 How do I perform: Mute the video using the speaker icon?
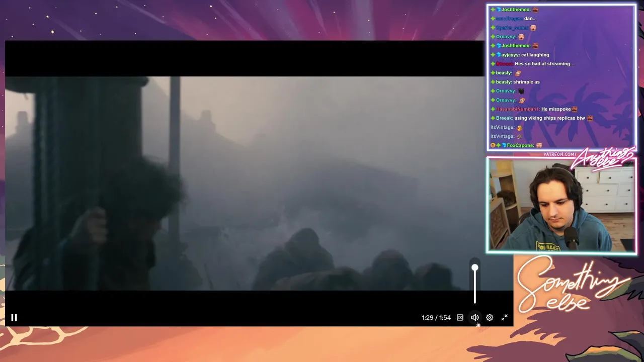tap(474, 318)
